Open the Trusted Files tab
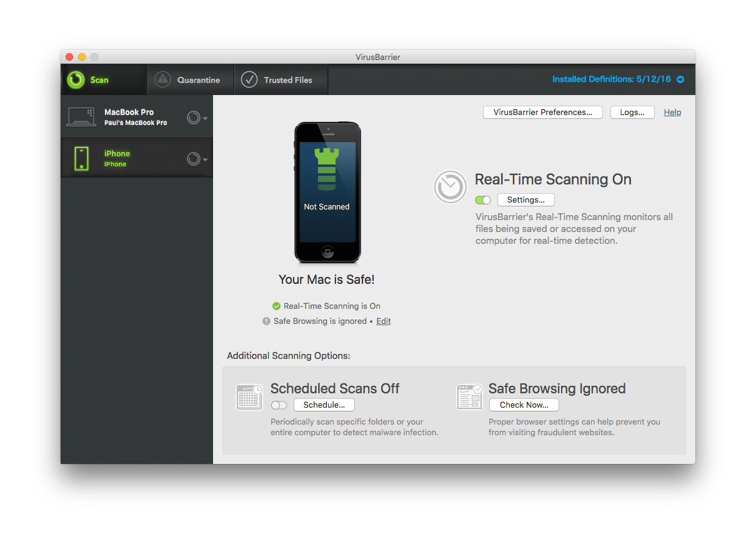Image resolution: width=756 pixels, height=544 pixels. tap(281, 79)
